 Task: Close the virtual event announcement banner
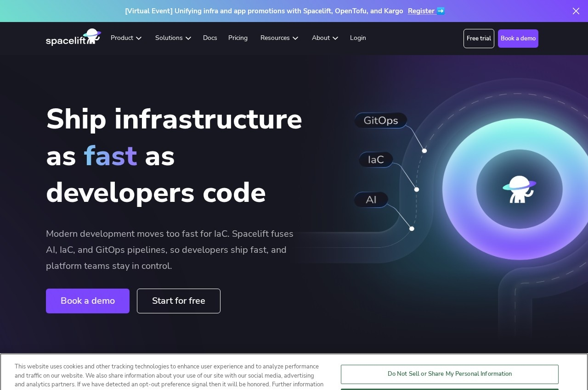pyautogui.click(x=576, y=11)
